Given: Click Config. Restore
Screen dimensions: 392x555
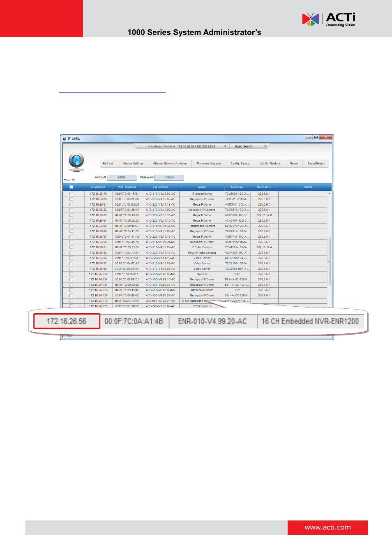Looking at the screenshot, I should click(270, 164).
